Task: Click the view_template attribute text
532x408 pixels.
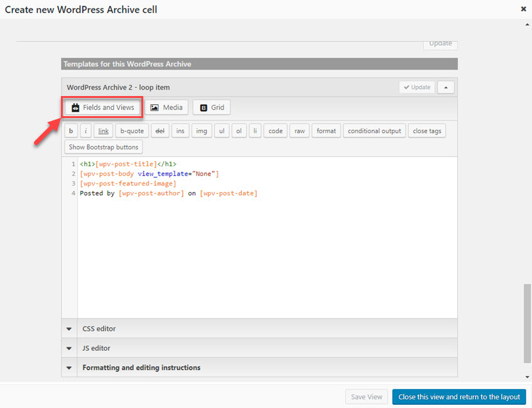Action: (x=163, y=174)
